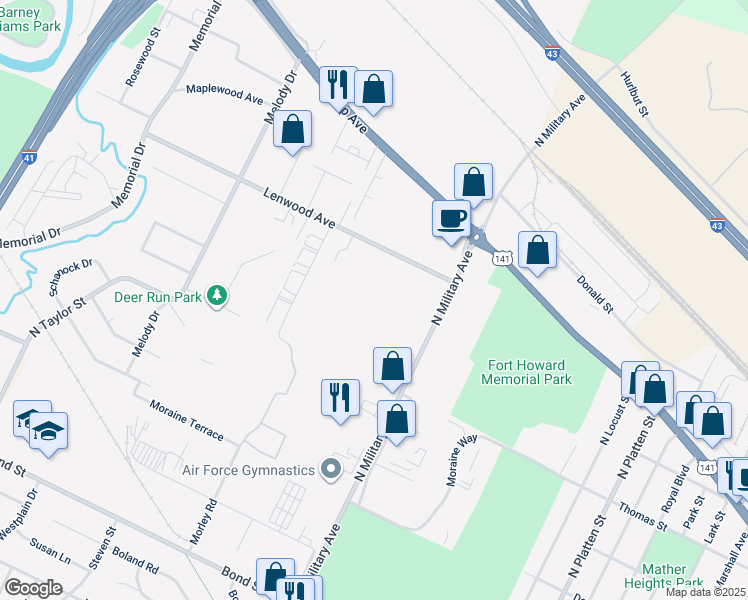
Task: Click shopping bag marker near Donald St
Action: pos(537,251)
